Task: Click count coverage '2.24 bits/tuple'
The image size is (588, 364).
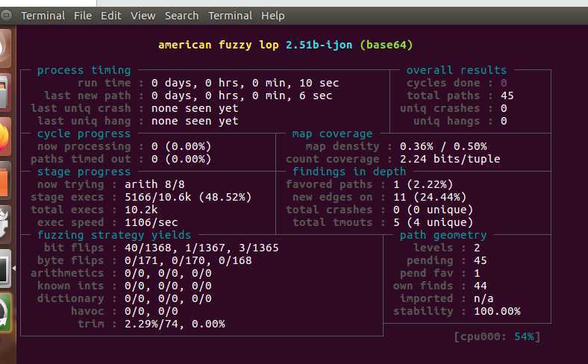Action: [x=450, y=159]
